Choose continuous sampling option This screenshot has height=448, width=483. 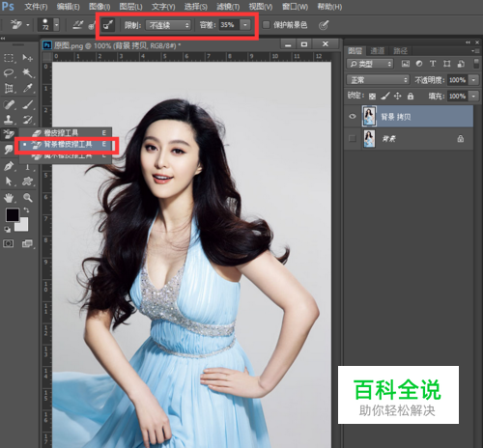(x=77, y=25)
